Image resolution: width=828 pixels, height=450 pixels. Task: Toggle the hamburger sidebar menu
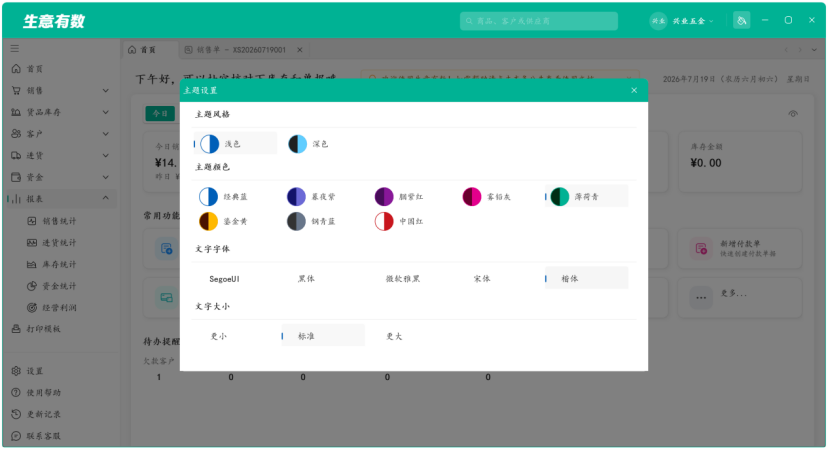(15, 49)
